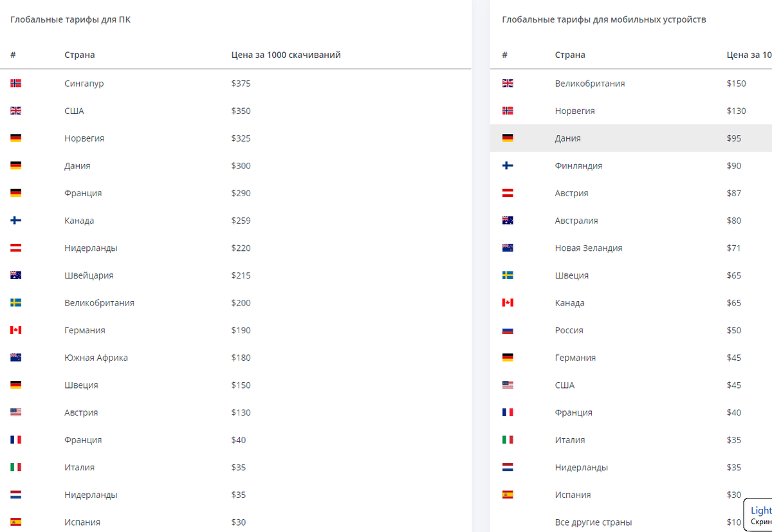
Task: Select the highlighted Дания row in the mobile table
Action: (631, 138)
